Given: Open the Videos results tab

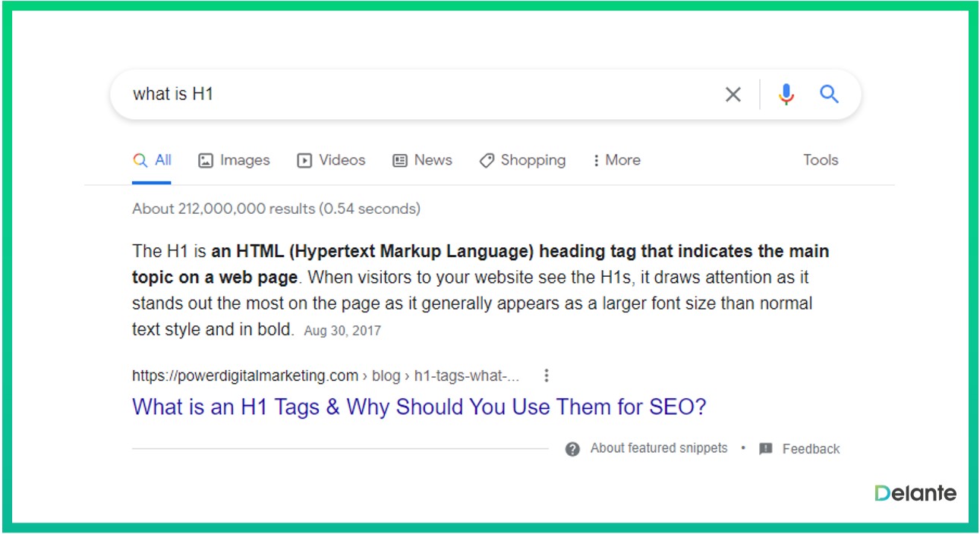Looking at the screenshot, I should point(331,160).
